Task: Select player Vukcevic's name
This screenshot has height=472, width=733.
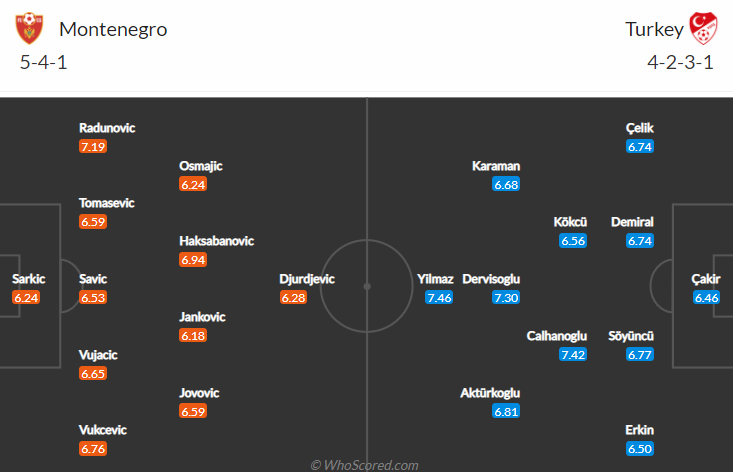Action: point(102,430)
